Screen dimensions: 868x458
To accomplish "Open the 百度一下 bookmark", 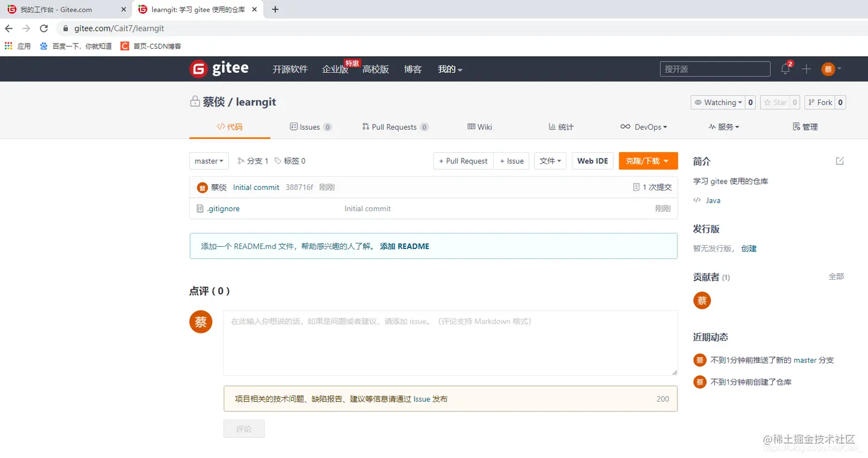I will tap(76, 46).
